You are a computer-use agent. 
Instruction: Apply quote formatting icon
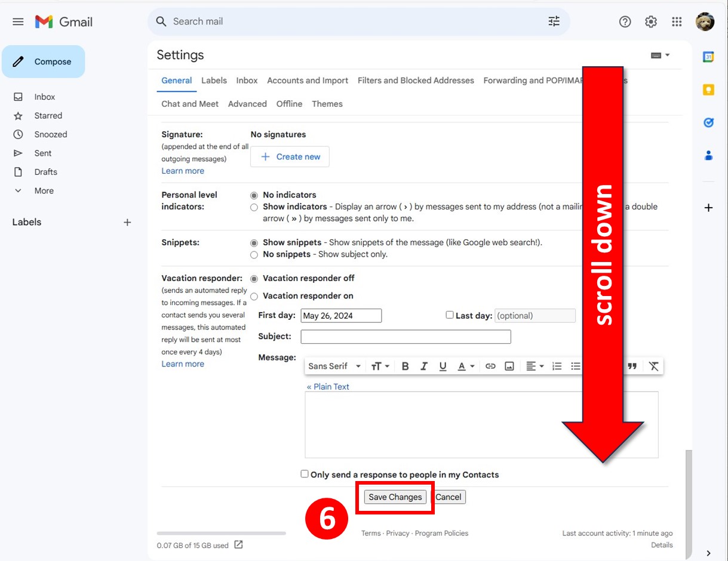(x=632, y=366)
